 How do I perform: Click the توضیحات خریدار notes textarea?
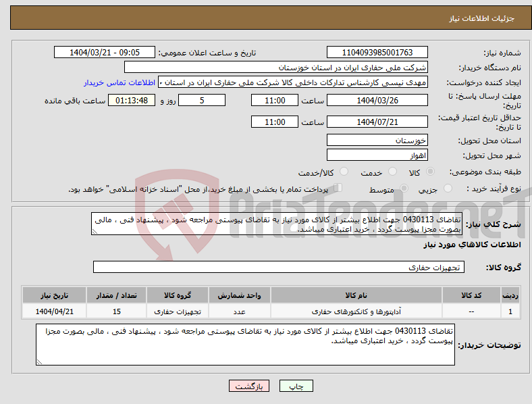point(245,345)
